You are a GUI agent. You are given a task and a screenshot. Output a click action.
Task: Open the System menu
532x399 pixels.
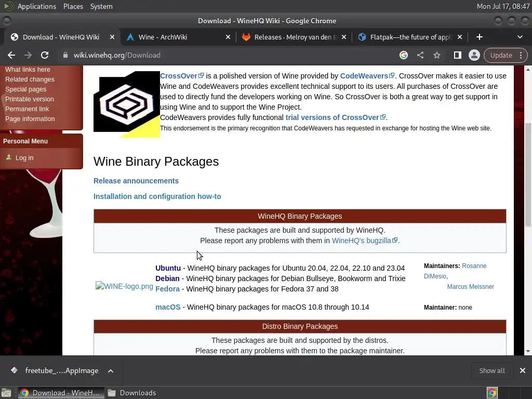click(101, 6)
